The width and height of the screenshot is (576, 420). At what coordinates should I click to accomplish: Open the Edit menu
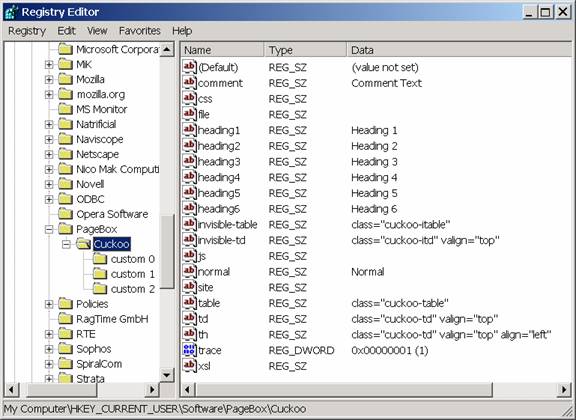pos(66,31)
